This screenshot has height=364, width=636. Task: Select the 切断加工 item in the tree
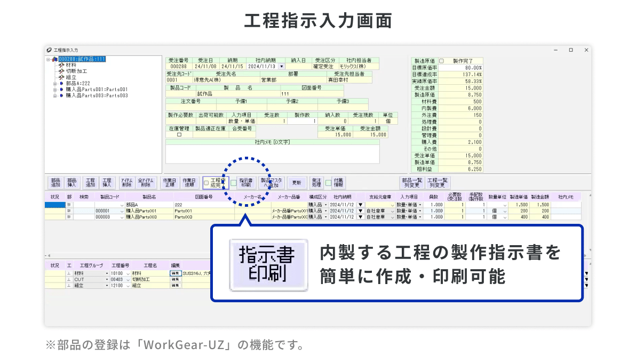(x=76, y=71)
